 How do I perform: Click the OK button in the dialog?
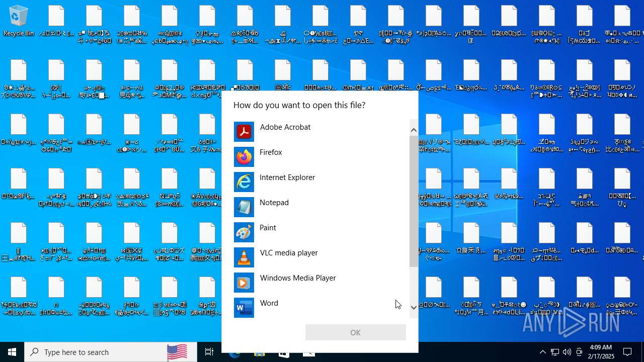point(356,332)
